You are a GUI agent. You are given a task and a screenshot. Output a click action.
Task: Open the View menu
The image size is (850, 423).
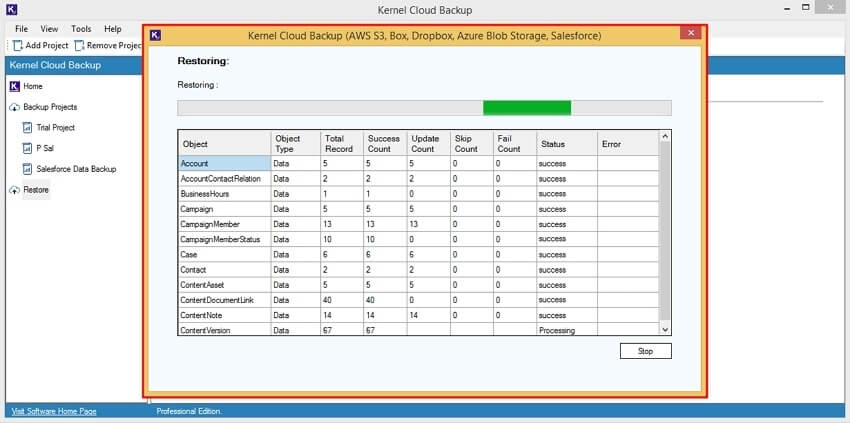(x=49, y=29)
